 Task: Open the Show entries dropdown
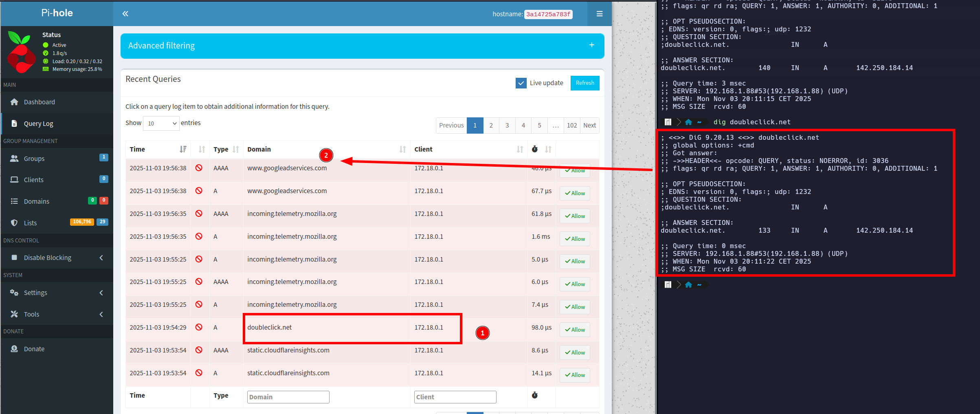tap(161, 123)
